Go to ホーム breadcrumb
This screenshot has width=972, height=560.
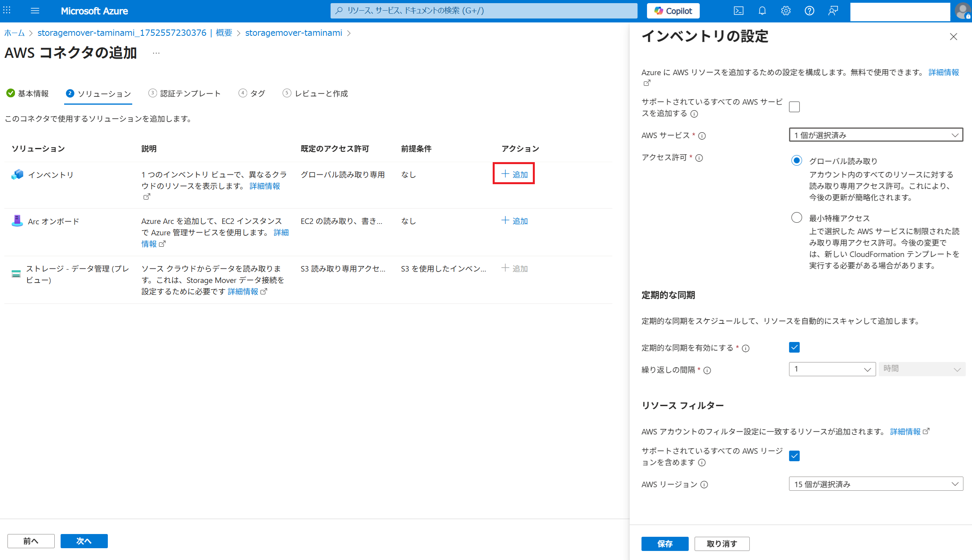(x=15, y=33)
